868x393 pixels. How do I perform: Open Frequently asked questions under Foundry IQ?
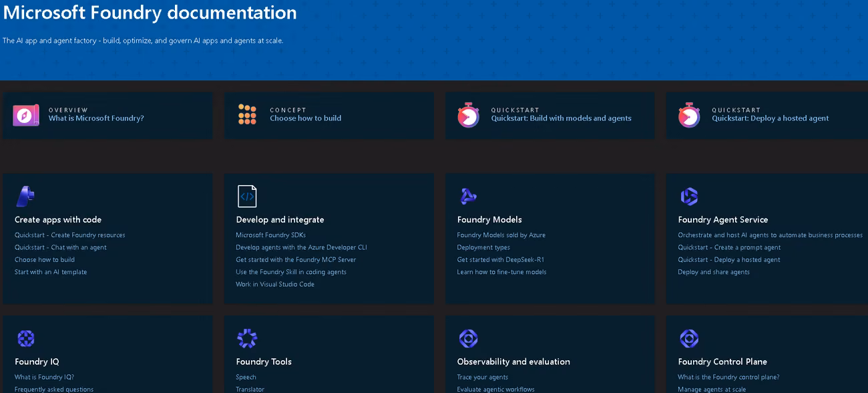(x=54, y=389)
